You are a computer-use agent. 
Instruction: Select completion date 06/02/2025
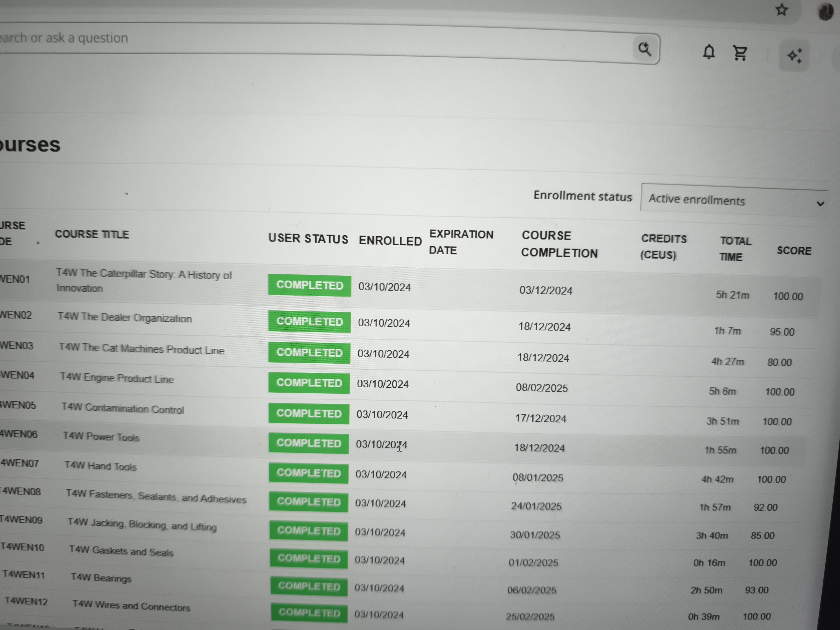point(532,590)
